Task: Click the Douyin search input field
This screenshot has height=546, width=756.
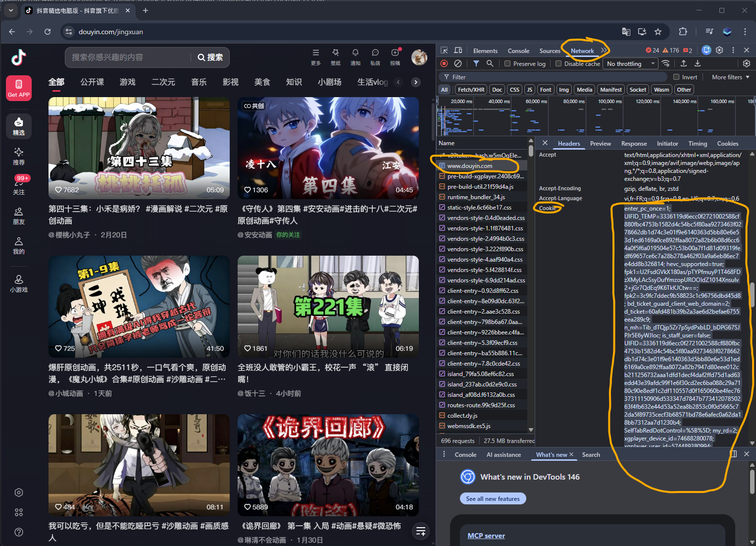Action: (129, 57)
